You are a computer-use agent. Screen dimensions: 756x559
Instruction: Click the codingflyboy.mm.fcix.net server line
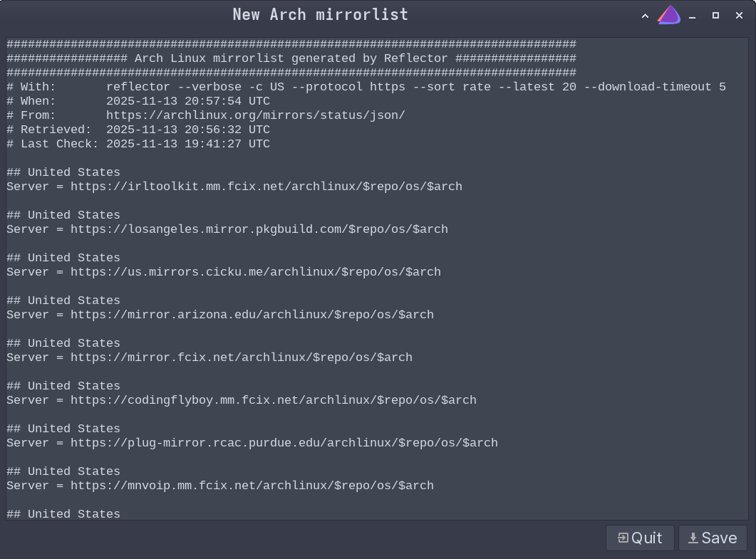[x=242, y=400]
